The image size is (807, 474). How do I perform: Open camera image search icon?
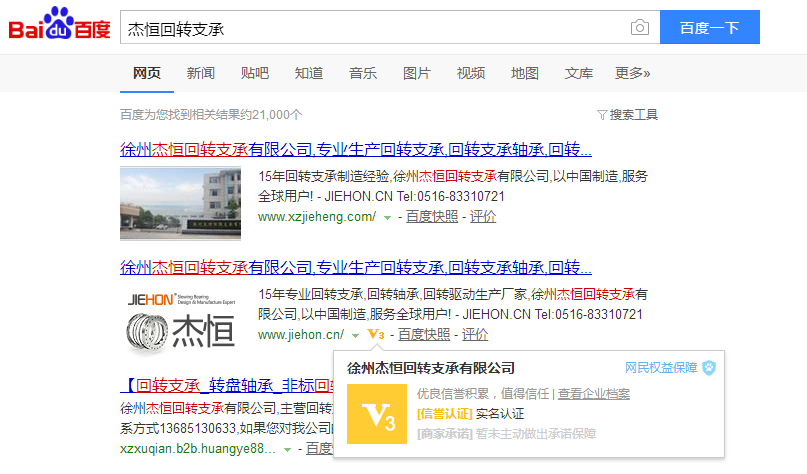(640, 27)
